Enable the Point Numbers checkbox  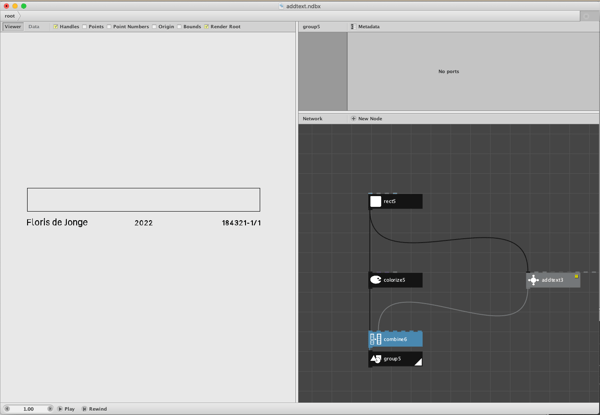tap(109, 26)
